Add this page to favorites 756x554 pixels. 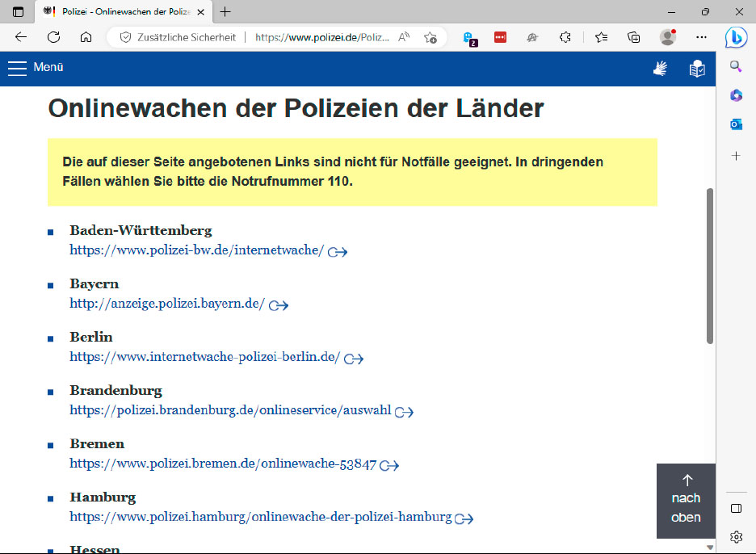click(430, 37)
